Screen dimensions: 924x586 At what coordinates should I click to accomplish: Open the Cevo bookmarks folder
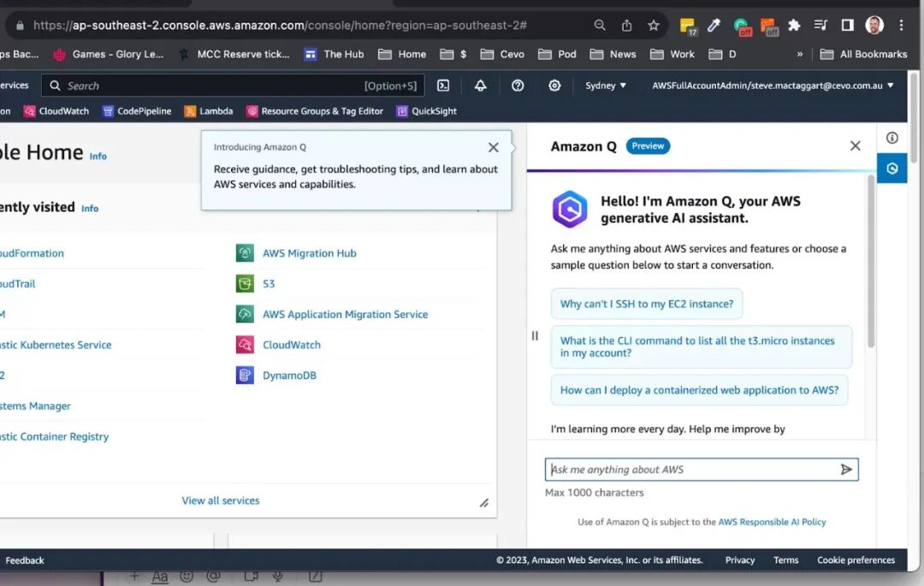click(503, 54)
